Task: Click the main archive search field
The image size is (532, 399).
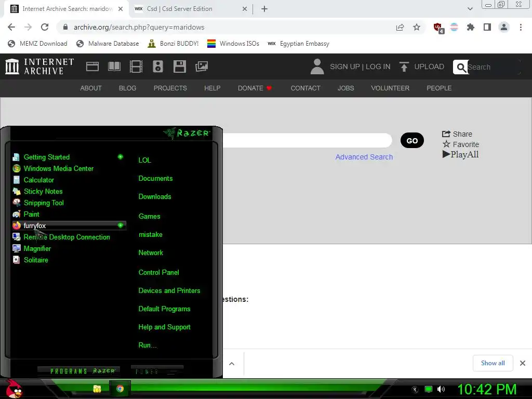Action: point(307,140)
